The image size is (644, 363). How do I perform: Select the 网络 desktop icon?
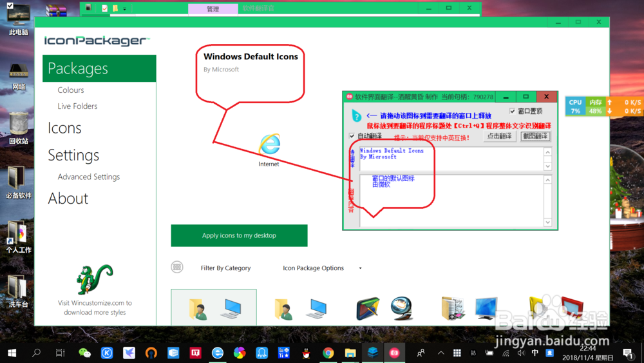pyautogui.click(x=19, y=76)
